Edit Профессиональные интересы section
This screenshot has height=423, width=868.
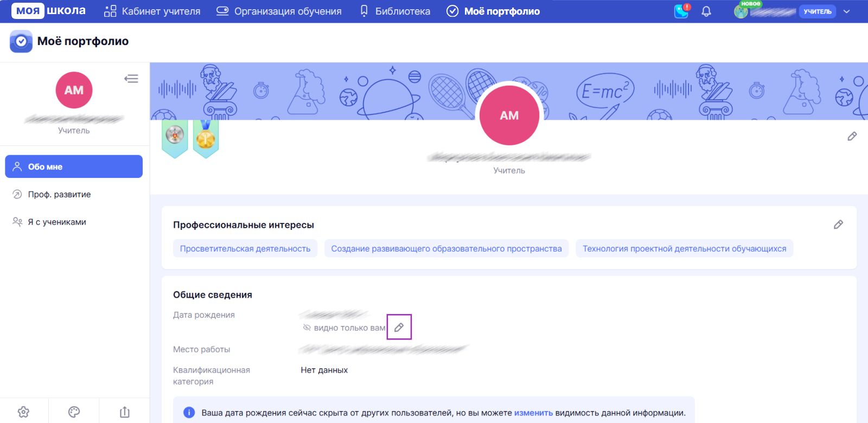tap(838, 225)
